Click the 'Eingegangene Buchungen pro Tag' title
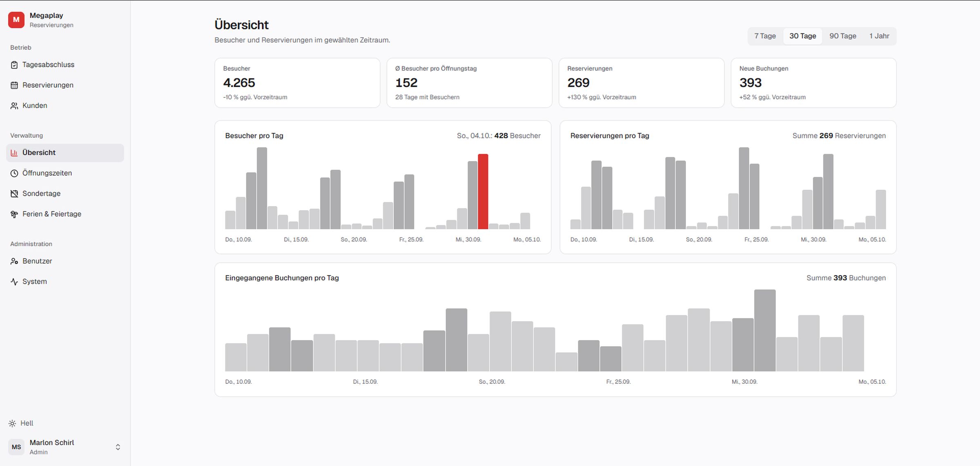This screenshot has width=980, height=466. [282, 278]
